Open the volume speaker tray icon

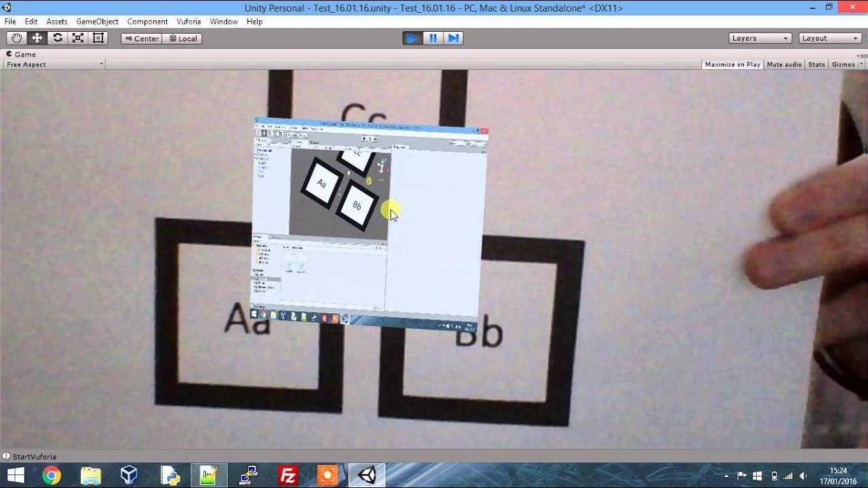point(804,476)
